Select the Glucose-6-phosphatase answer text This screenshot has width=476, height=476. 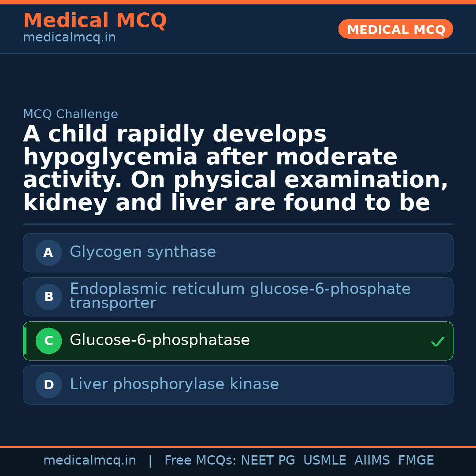coord(160,340)
